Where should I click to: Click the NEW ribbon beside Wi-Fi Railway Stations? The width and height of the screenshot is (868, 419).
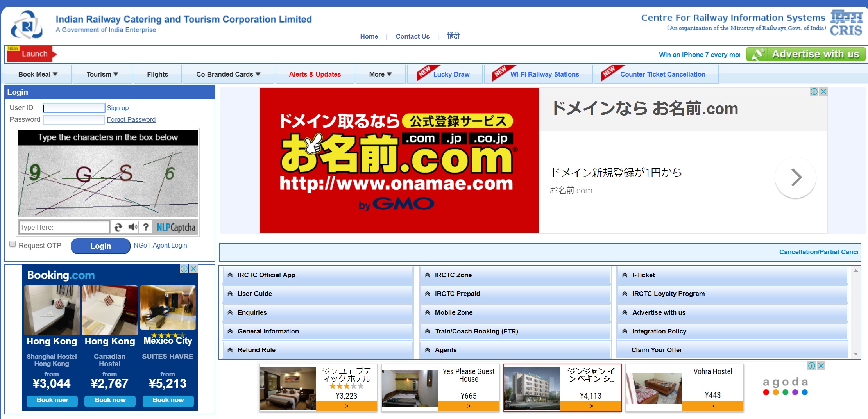click(503, 73)
